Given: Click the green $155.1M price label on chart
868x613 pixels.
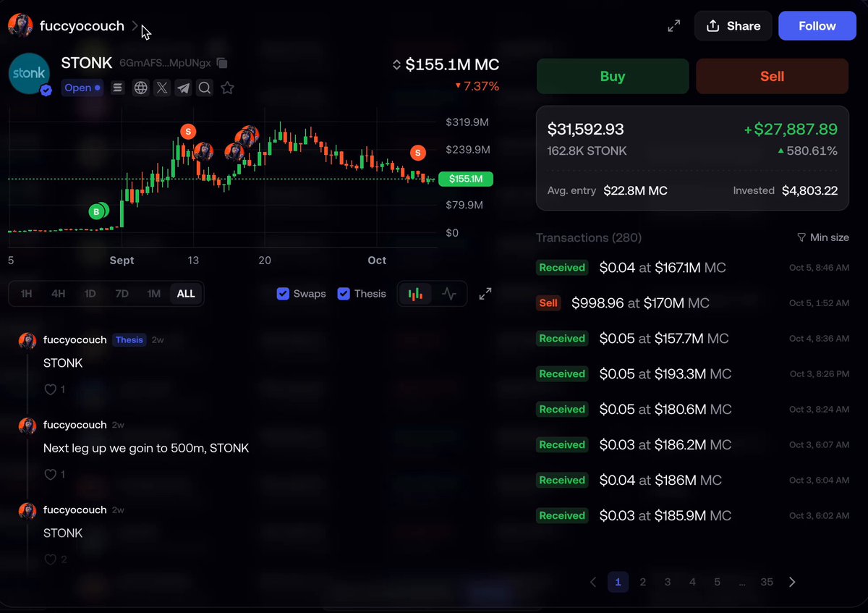Looking at the screenshot, I should tap(466, 179).
